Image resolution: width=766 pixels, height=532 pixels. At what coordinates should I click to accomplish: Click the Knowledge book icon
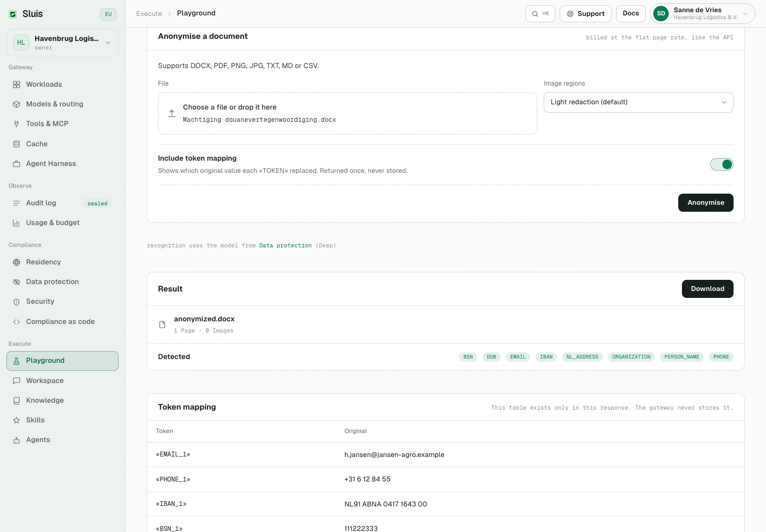(16, 401)
